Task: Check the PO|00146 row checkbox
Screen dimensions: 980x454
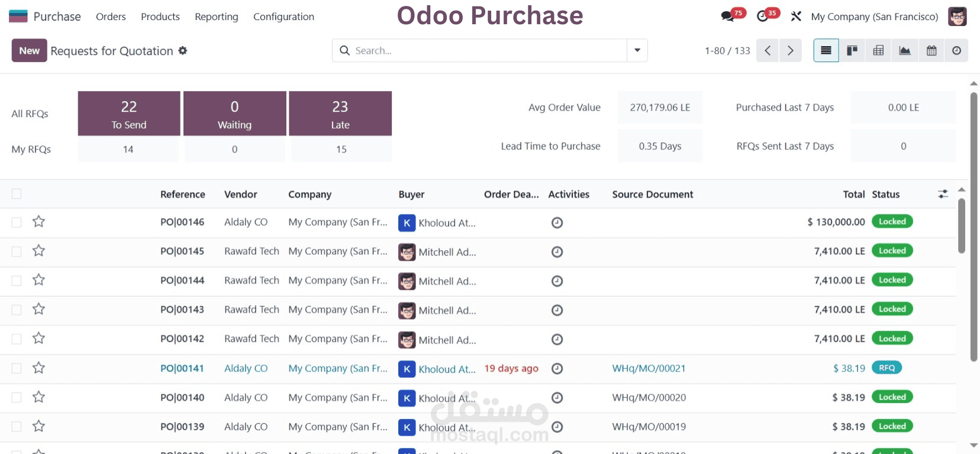Action: [17, 222]
